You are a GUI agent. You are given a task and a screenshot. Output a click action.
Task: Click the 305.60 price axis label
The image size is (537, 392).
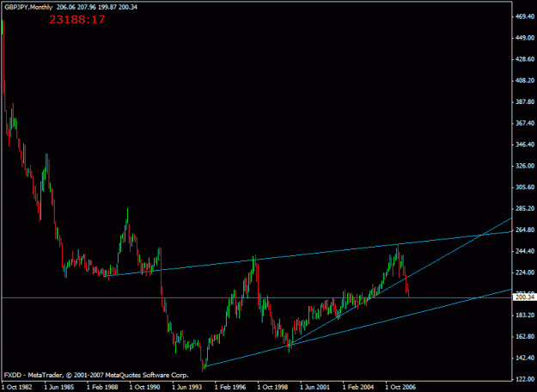527,187
